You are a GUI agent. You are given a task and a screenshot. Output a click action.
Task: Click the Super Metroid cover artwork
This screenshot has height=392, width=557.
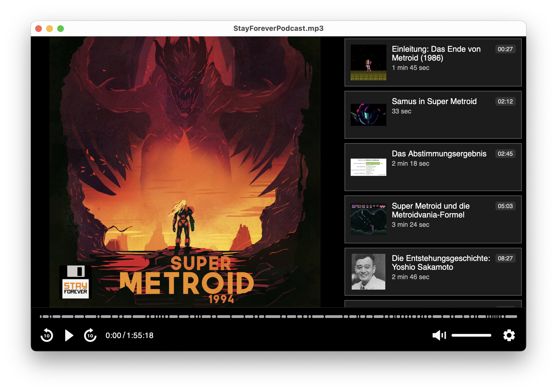(185, 172)
